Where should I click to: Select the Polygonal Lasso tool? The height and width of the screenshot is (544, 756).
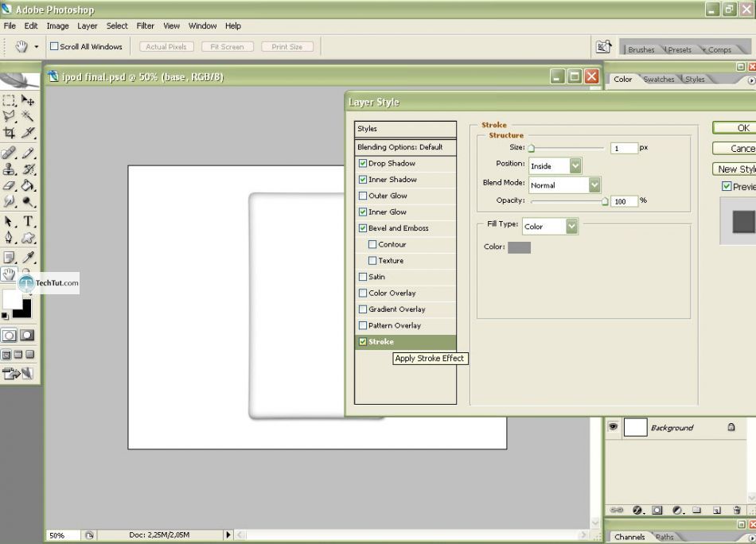(x=10, y=116)
